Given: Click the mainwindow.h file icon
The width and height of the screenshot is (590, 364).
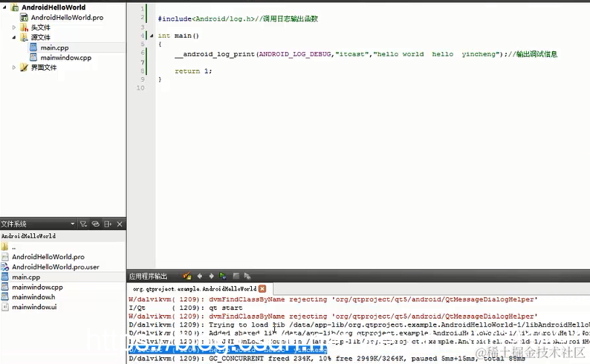Looking at the screenshot, I should (x=5, y=296).
